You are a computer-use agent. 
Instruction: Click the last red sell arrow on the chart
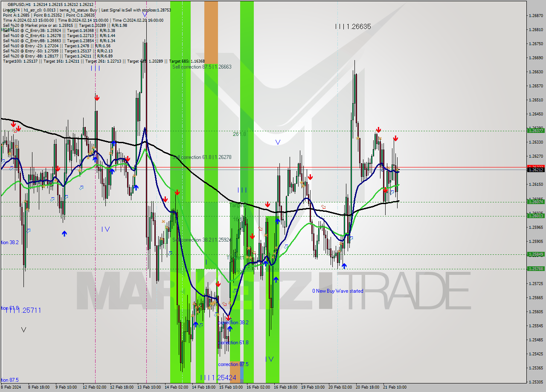coord(395,138)
